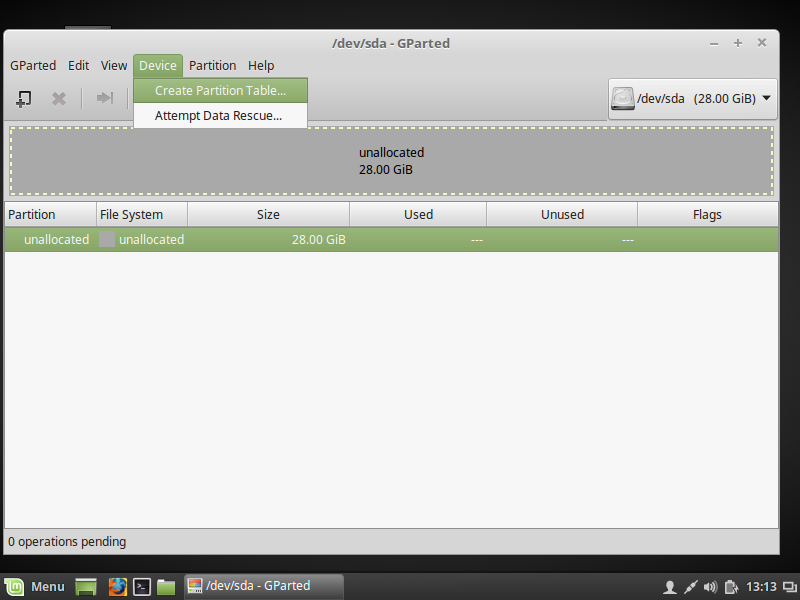The width and height of the screenshot is (800, 600).
Task: Open the file manager folder icon
Action: [x=166, y=587]
